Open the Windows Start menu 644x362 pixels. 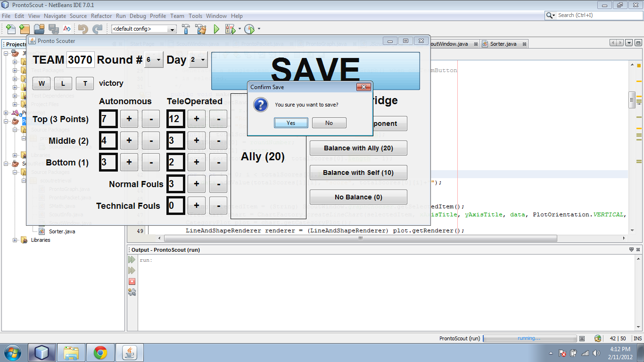(x=12, y=353)
